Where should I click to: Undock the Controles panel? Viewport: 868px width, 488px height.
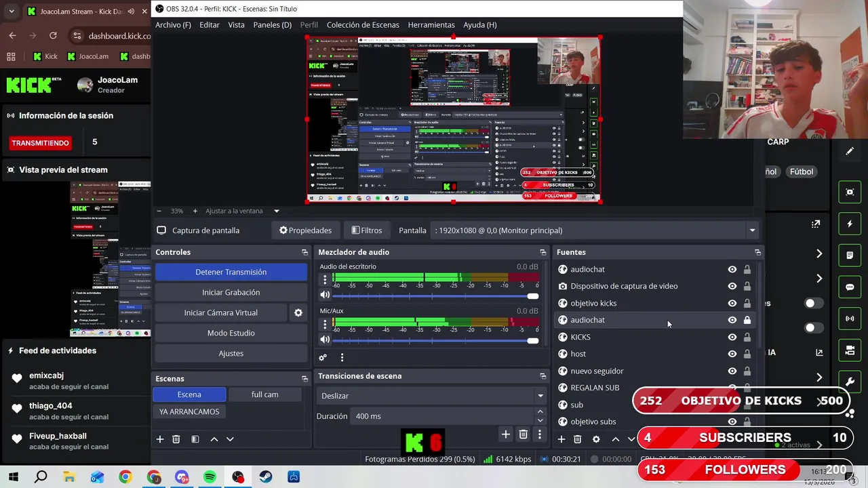tap(304, 252)
